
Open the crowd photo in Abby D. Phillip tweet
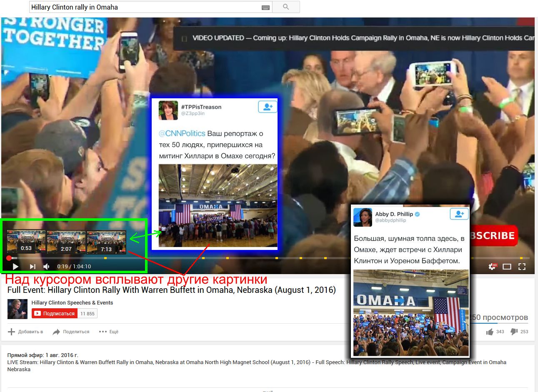[x=411, y=313]
